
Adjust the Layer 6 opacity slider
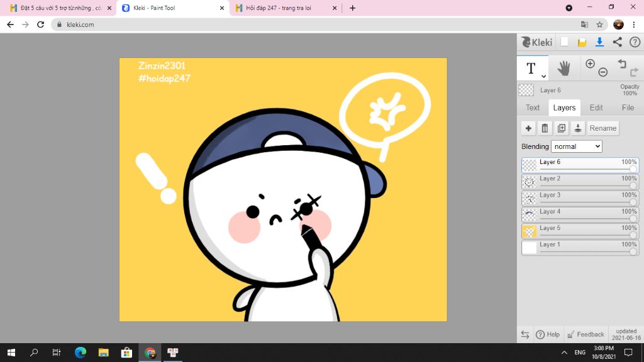[x=589, y=168]
